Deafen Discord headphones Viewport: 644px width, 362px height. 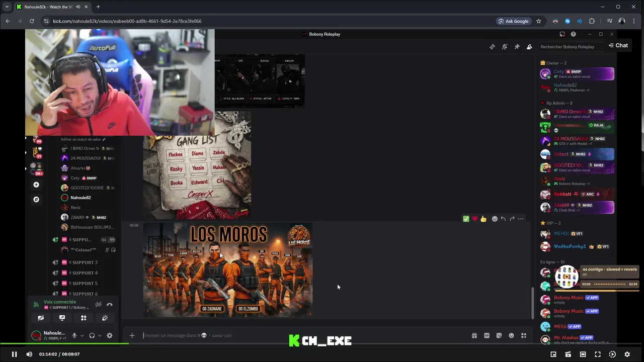coord(92,335)
